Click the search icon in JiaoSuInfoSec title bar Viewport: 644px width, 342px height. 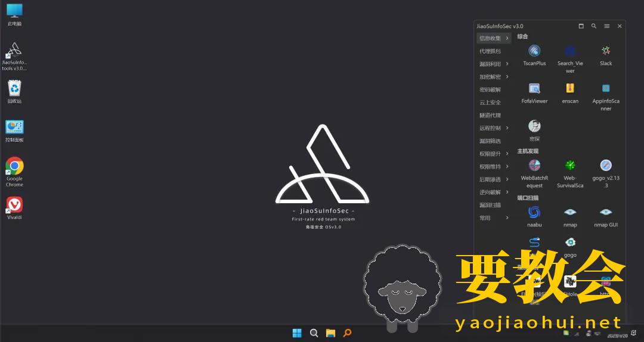[x=593, y=26]
